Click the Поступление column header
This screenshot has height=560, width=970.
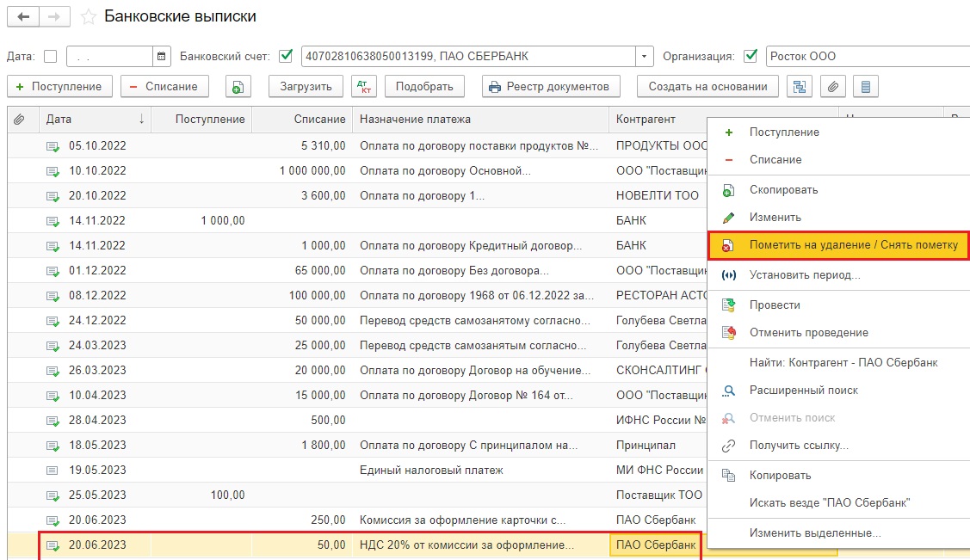click(201, 120)
